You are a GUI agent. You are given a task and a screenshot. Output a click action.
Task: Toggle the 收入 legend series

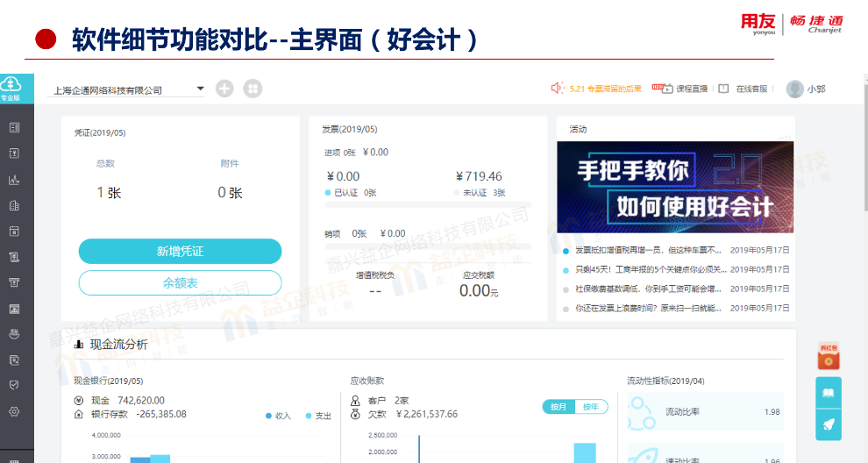(x=278, y=416)
